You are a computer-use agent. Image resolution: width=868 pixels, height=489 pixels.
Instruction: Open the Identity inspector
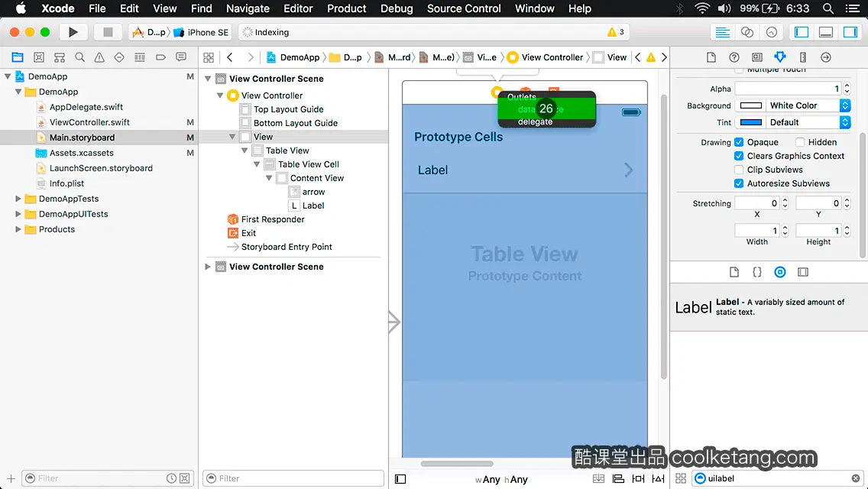(756, 57)
